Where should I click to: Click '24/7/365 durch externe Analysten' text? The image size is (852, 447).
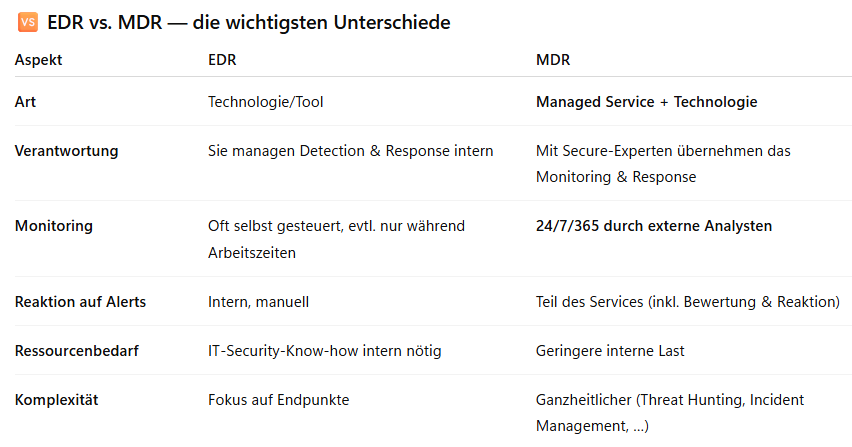654,226
